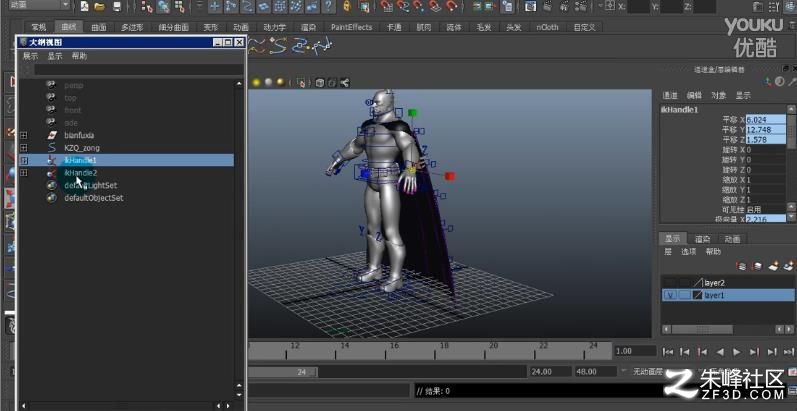Viewport: 797px width, 411px height.
Task: Toggle the lock current selection padlock
Action: coord(346,6)
